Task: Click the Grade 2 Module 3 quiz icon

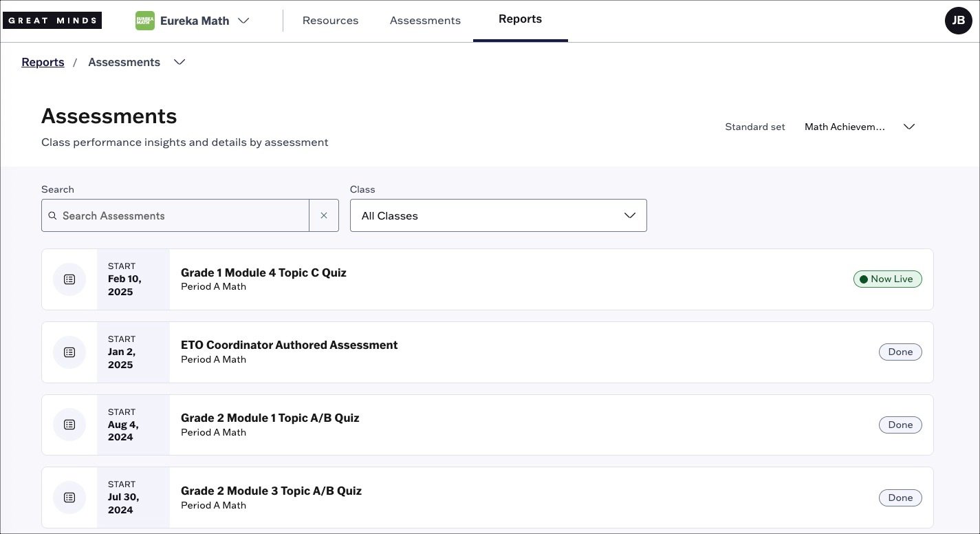Action: coord(69,497)
